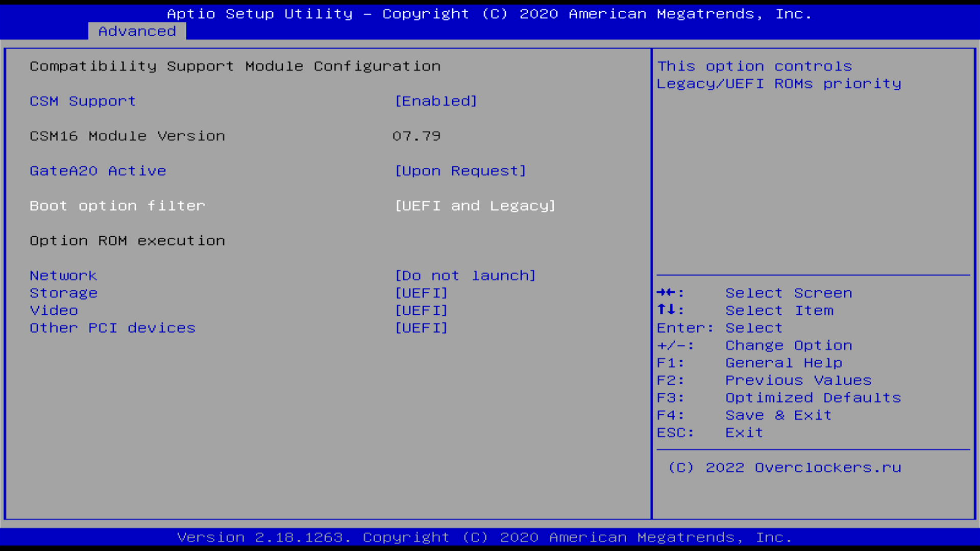980x551 pixels.
Task: Select the Other PCI devices item
Action: point(112,328)
